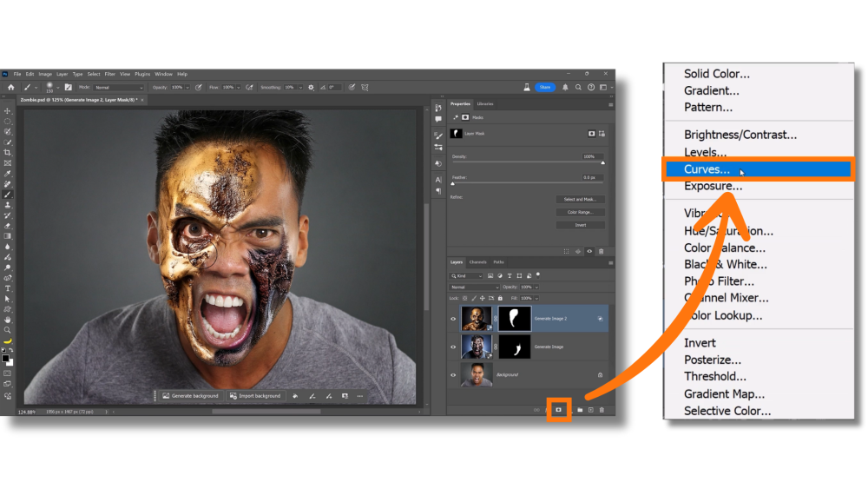Click the Home icon in options bar
Screen dimensions: 868x489
pos(10,87)
